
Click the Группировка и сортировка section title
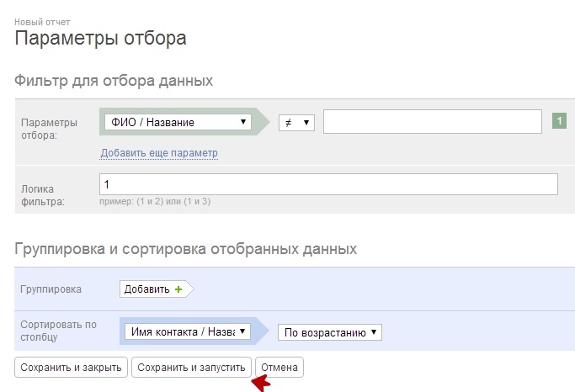click(185, 249)
